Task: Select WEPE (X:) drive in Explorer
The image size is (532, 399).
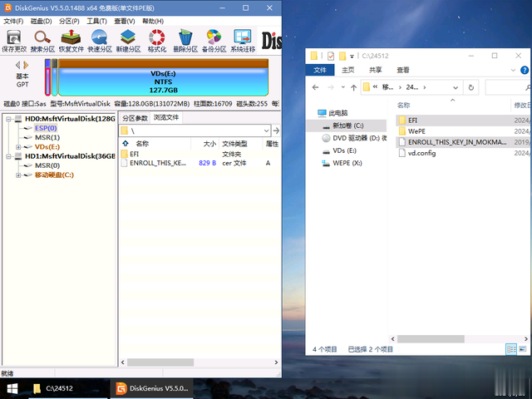Action: click(x=342, y=163)
